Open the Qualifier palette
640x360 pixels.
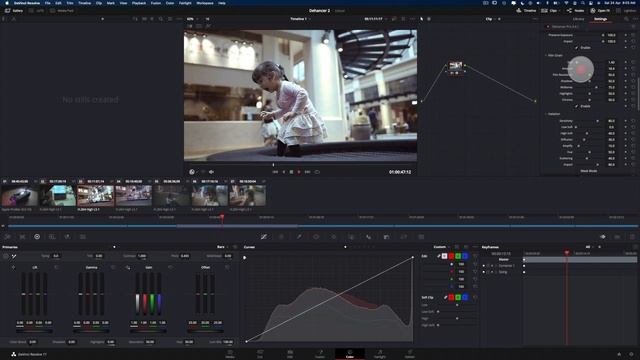coord(299,237)
